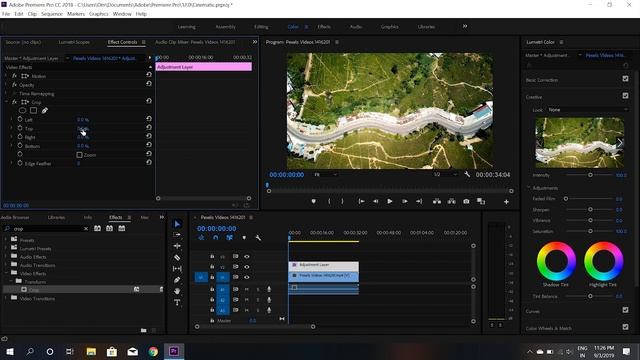Clear the crop search field
The width and height of the screenshot is (640, 360).
tap(86, 229)
